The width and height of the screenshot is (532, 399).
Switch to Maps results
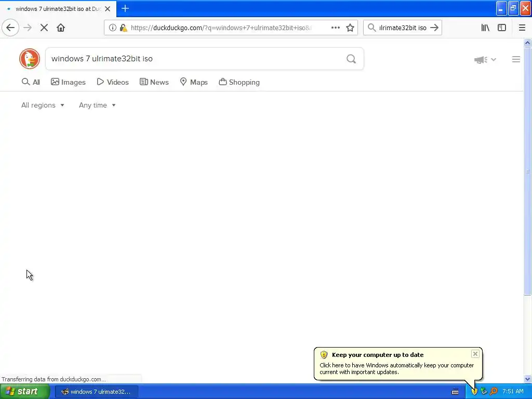[x=194, y=82]
